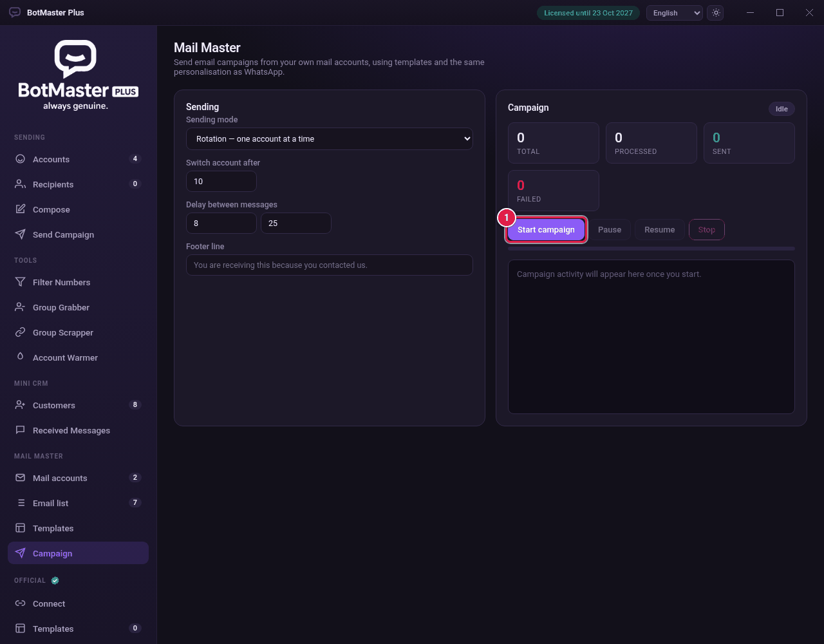This screenshot has height=644, width=824.
Task: Click the Recipients people icon
Action: tap(21, 184)
